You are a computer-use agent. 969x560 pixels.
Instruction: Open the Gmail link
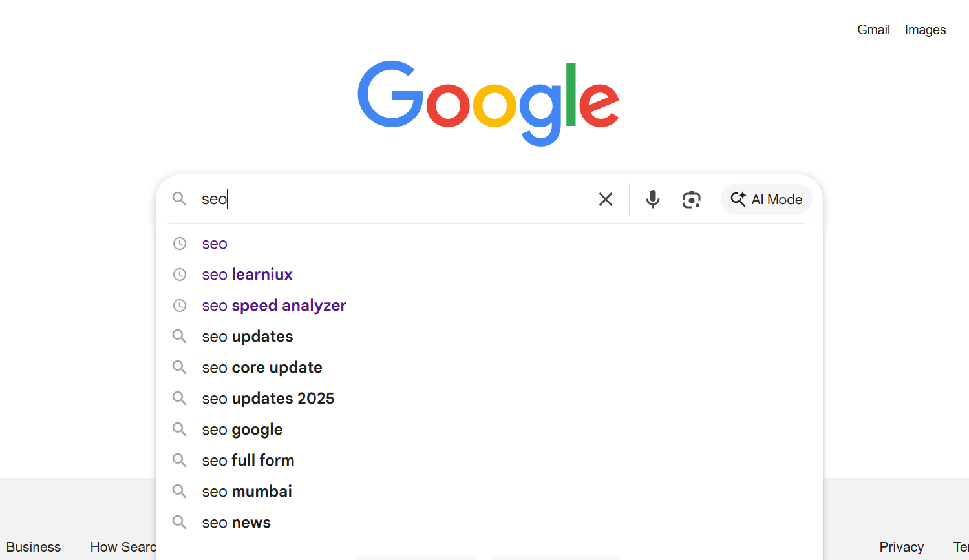[x=873, y=30]
